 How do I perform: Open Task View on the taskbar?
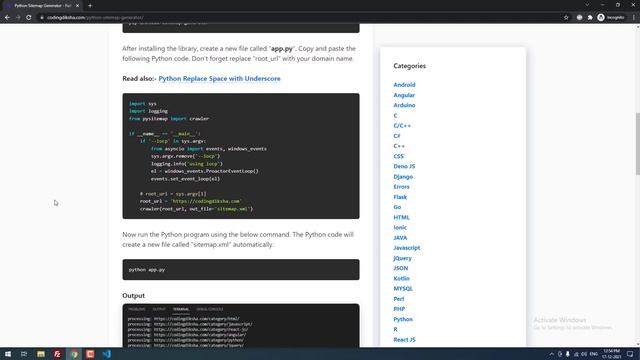24,354
